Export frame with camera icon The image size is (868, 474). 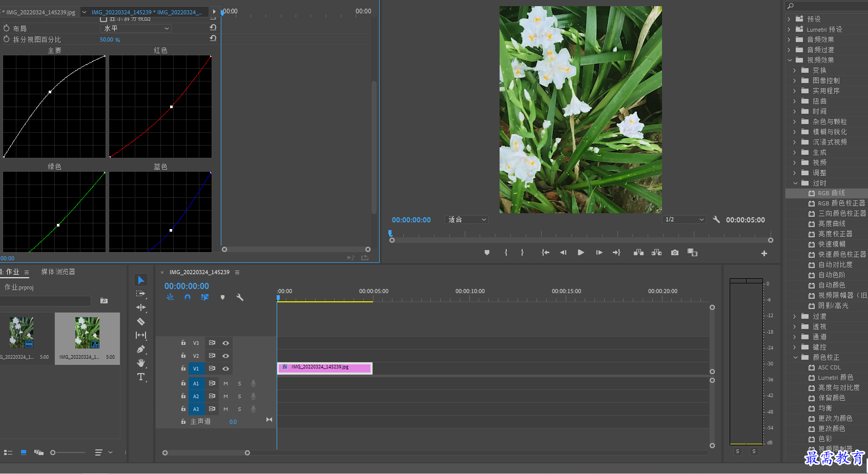675,253
